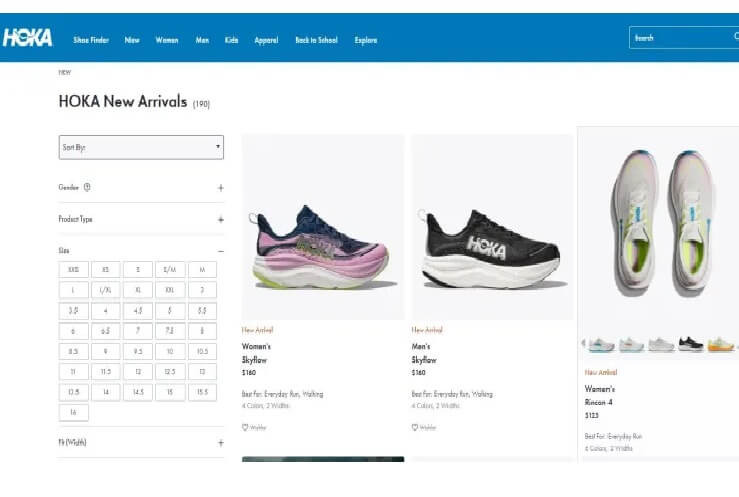Click the HOKA logo
Viewport: 739px width, 497px height.
[27, 38]
